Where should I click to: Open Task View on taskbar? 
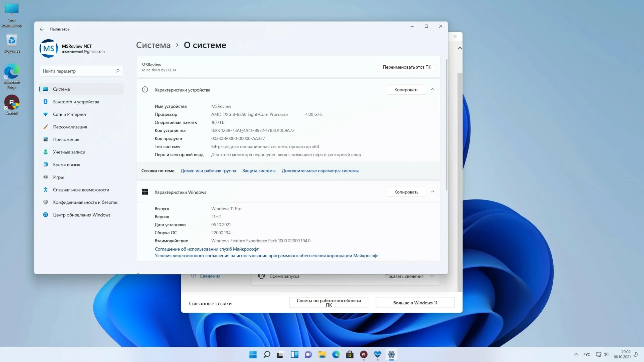point(280,354)
